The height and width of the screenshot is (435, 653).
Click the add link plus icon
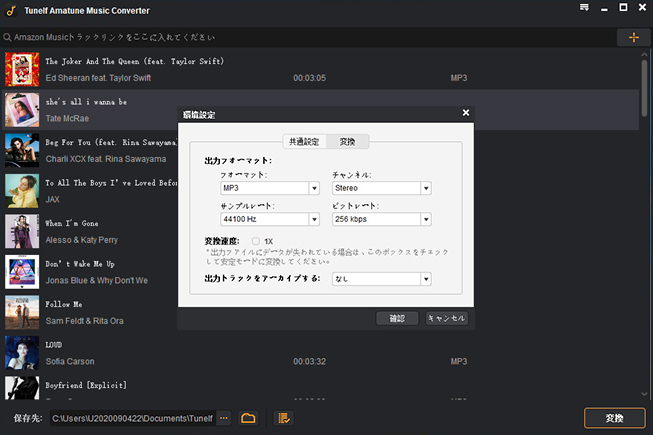pos(633,37)
